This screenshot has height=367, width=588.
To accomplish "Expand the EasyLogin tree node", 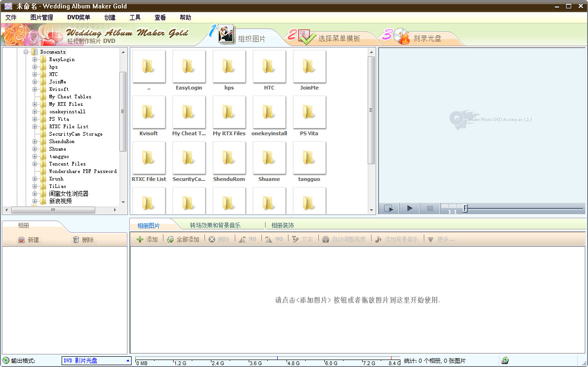I will click(x=35, y=59).
